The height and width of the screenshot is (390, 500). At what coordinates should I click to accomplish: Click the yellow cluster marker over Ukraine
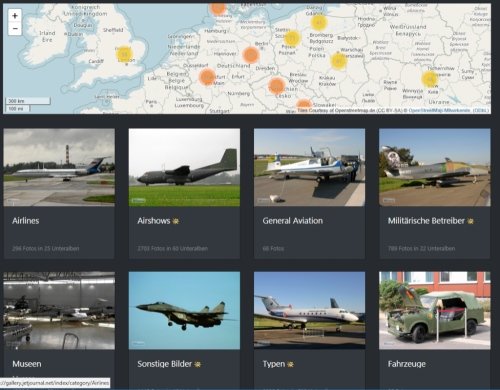pos(429,79)
